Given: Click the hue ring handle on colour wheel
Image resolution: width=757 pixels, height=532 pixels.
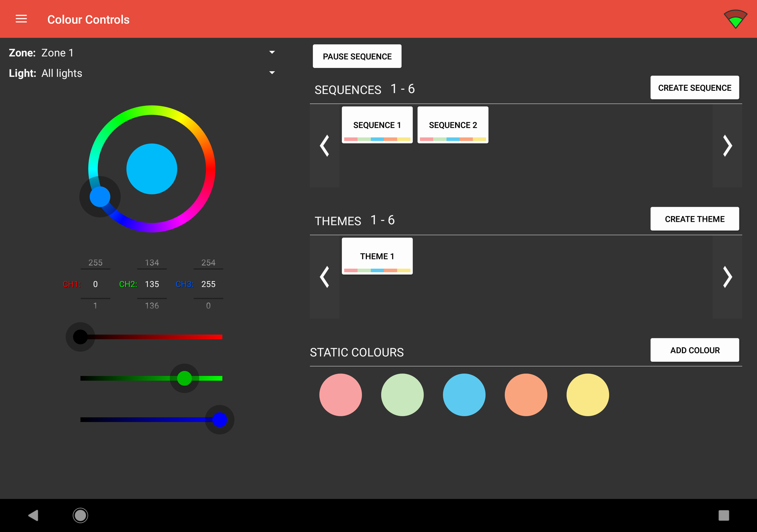Looking at the screenshot, I should 100,197.
